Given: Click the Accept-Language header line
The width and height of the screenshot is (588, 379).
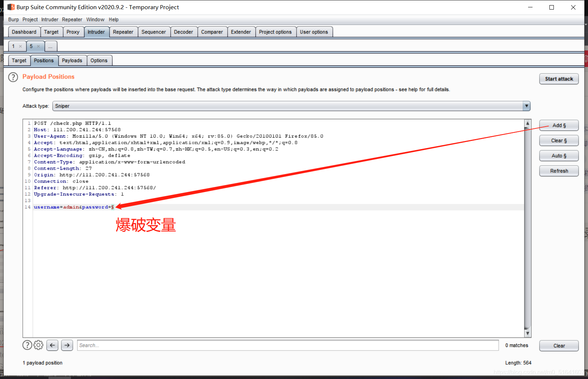Looking at the screenshot, I should (x=156, y=149).
